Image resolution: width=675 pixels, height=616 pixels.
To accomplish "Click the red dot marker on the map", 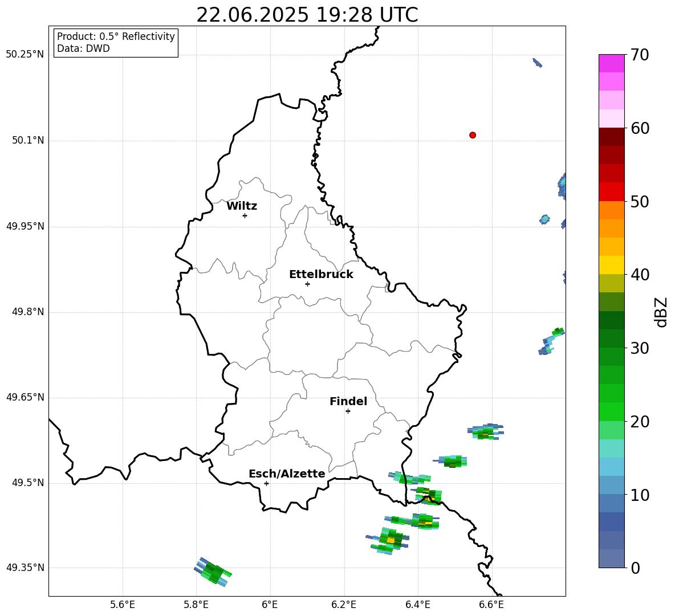I will point(473,135).
